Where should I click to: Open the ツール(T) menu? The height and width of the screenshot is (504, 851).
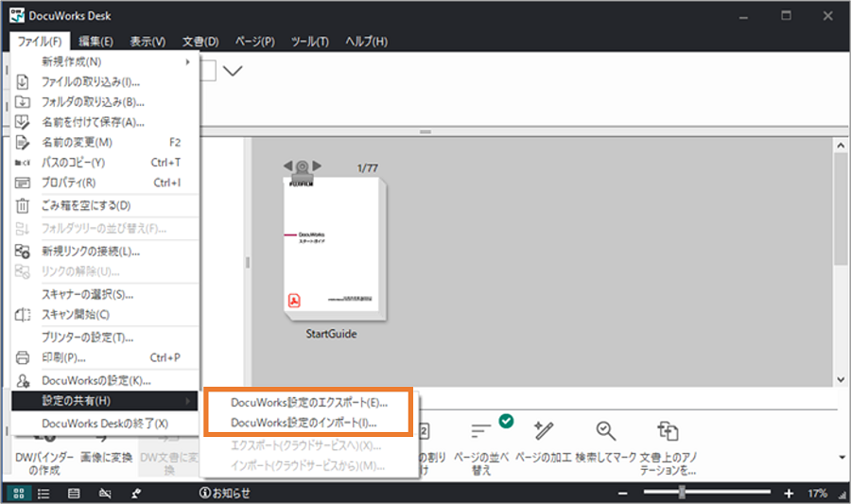(309, 42)
